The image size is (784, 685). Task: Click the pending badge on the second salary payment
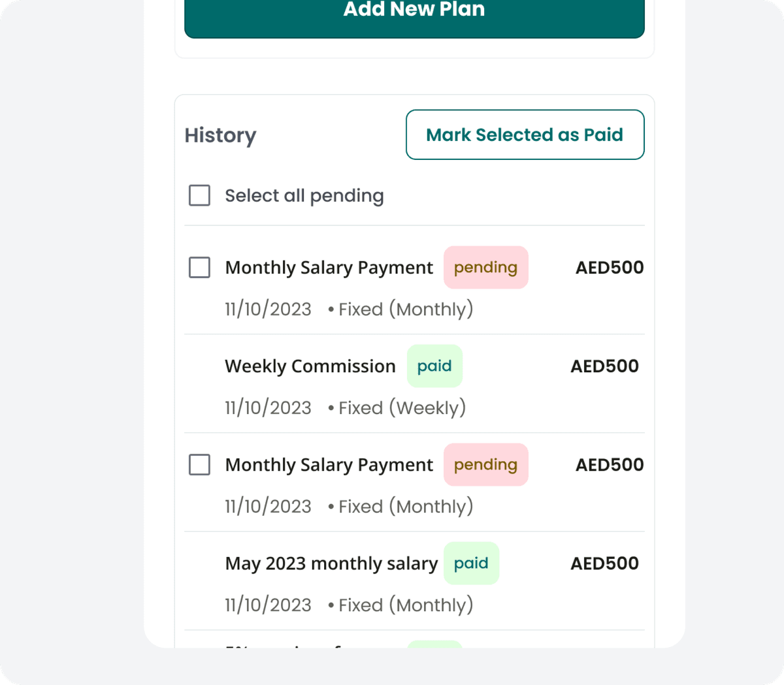tap(485, 464)
